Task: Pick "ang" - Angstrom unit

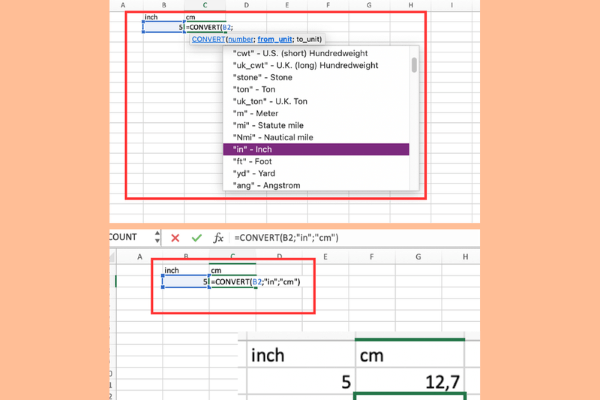Action: tap(316, 185)
